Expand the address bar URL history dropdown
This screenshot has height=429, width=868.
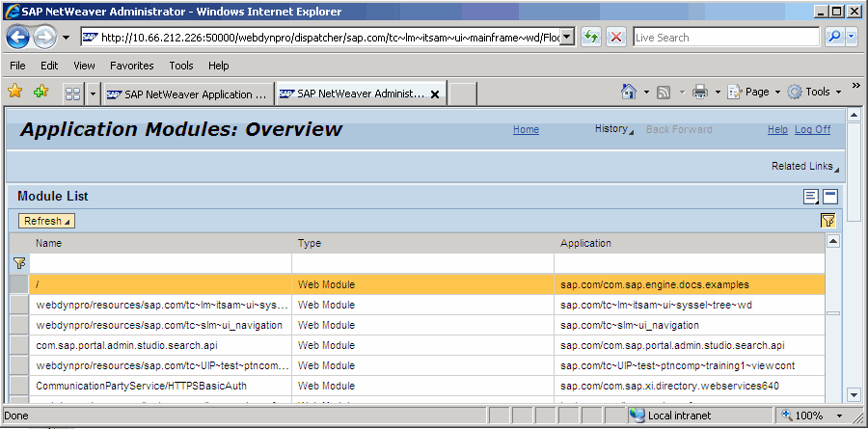click(x=567, y=37)
